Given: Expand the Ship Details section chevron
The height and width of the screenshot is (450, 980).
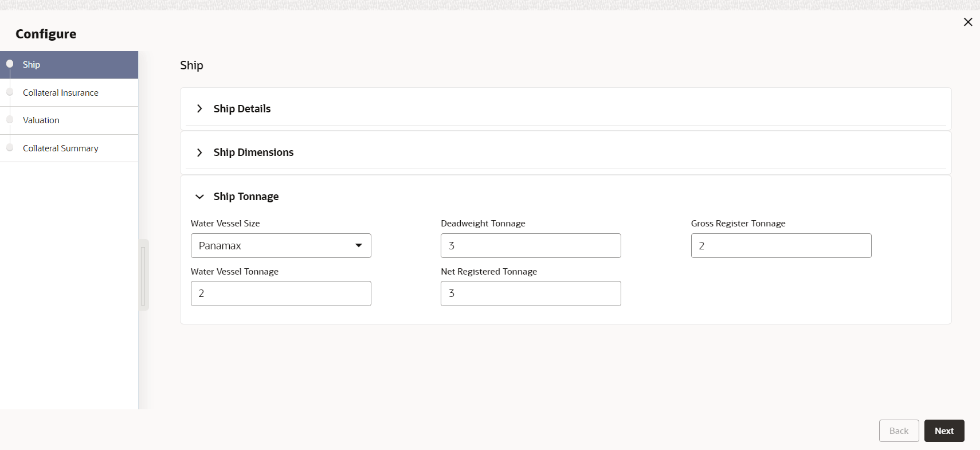Looking at the screenshot, I should [199, 109].
